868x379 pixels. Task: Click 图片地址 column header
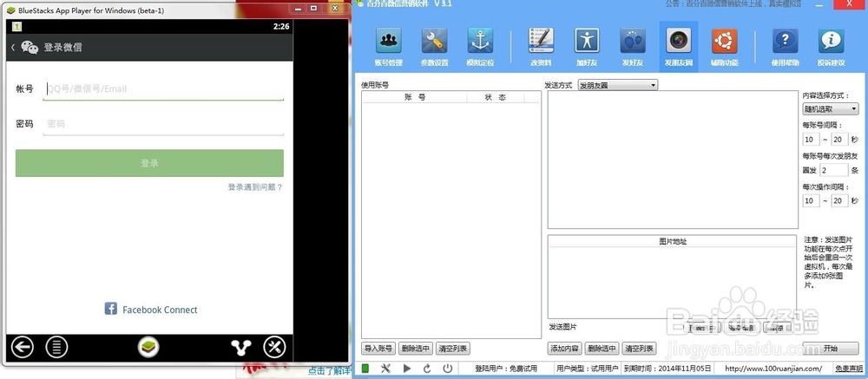(x=672, y=241)
